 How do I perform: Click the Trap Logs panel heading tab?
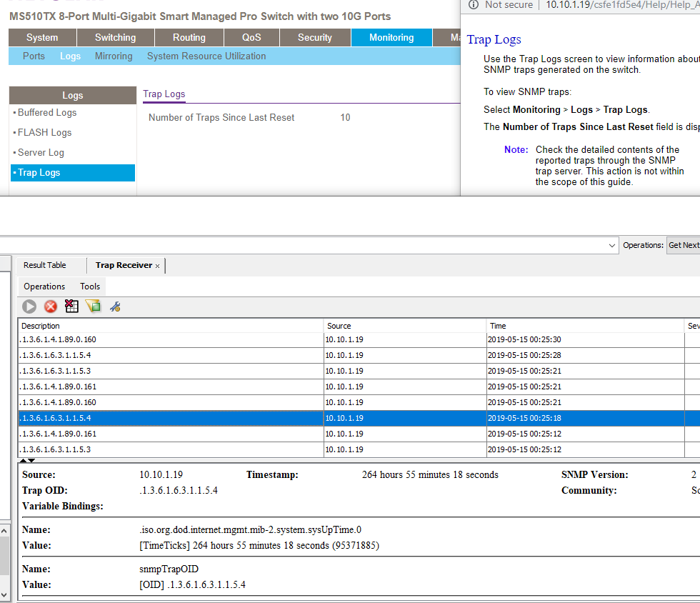click(x=164, y=94)
